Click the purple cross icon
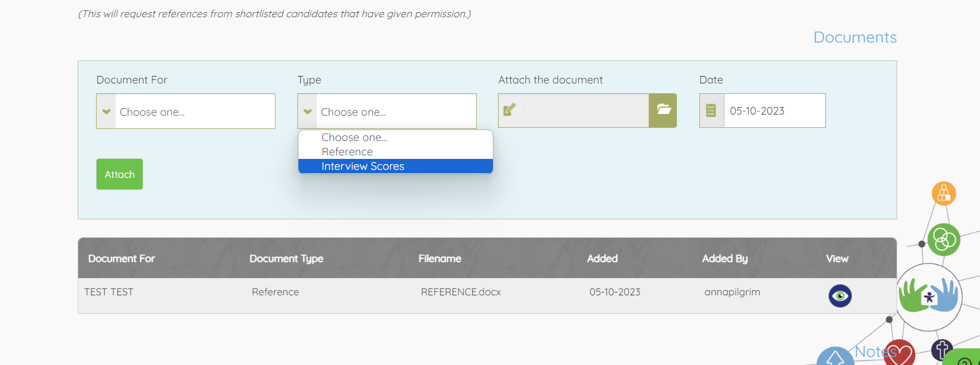The height and width of the screenshot is (365, 980). click(x=942, y=349)
